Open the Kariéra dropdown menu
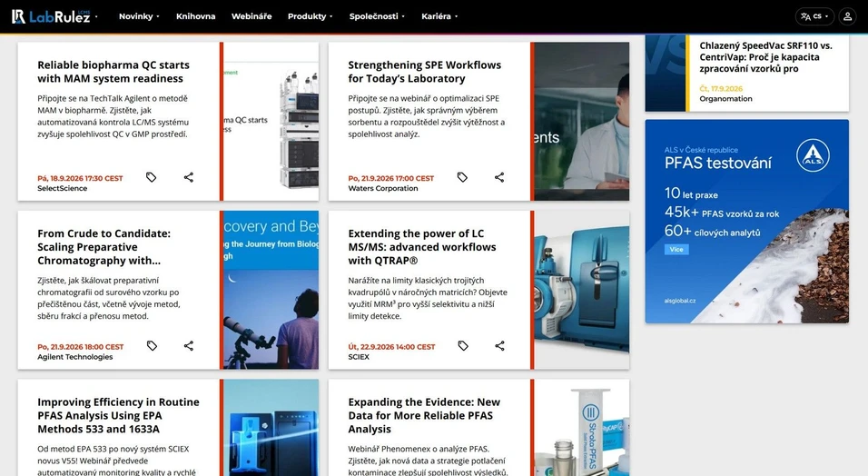 tap(439, 16)
